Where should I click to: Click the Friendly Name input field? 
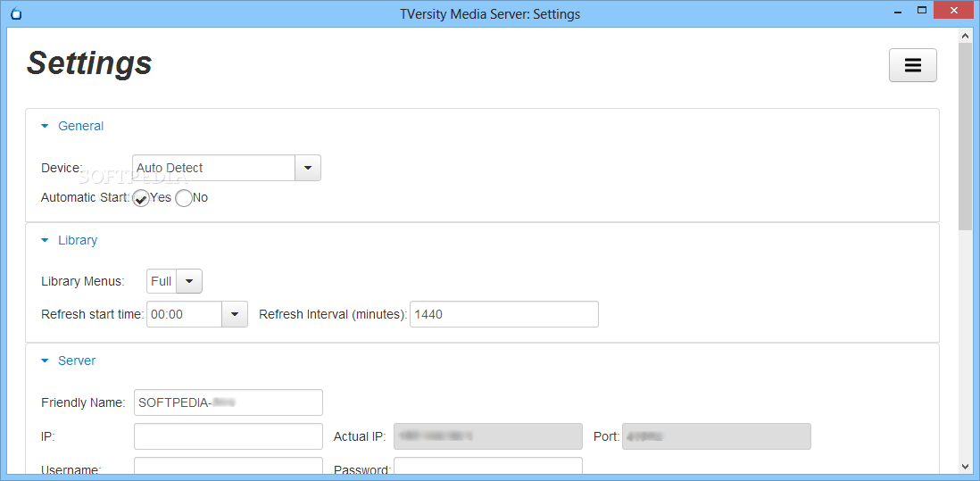228,402
